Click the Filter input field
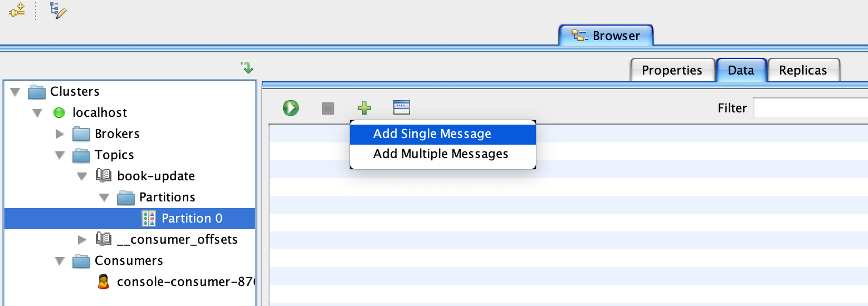The image size is (868, 306). 811,107
